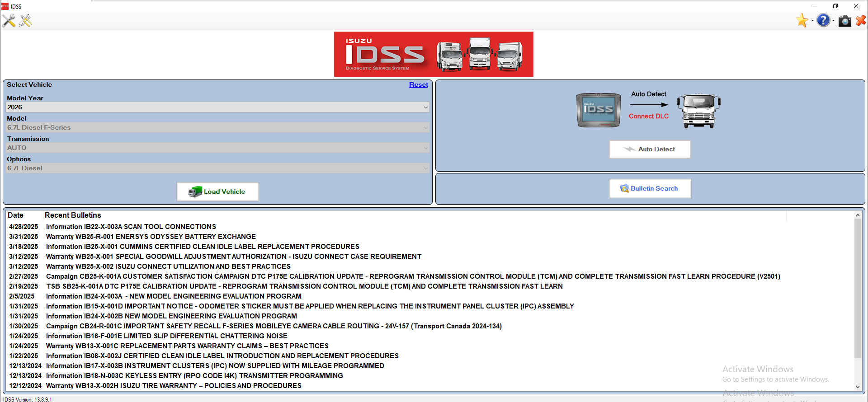Select bulletin IB22-X-003A SCAN TOOL CONNECTIONS
868x402 pixels.
click(131, 227)
